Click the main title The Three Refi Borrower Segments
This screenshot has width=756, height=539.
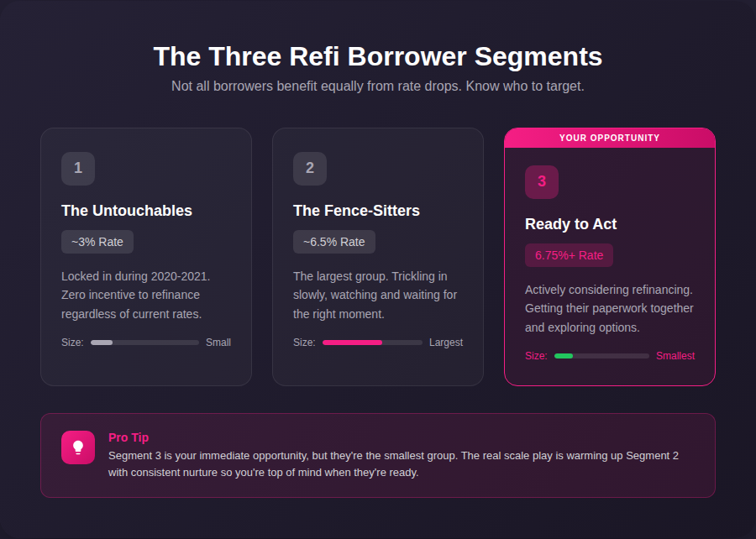coord(378,56)
